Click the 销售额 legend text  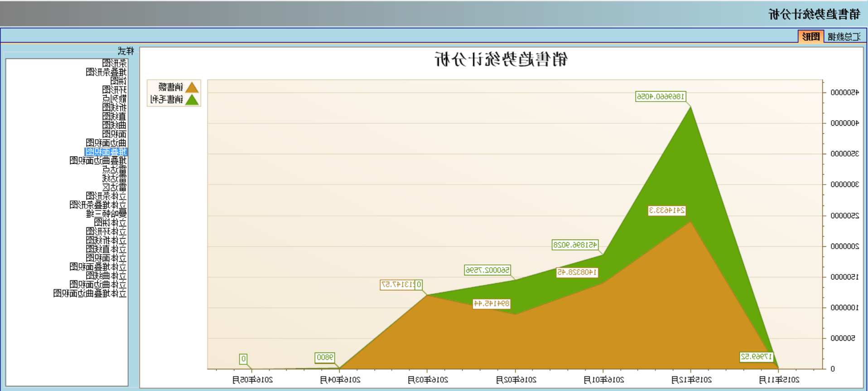pos(171,87)
